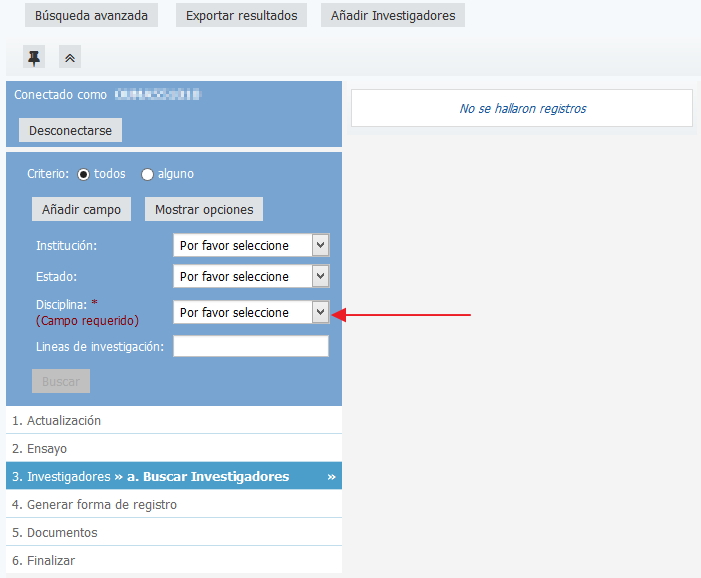Click double arrow on Investigadores menu row
701x578 pixels.
331,477
